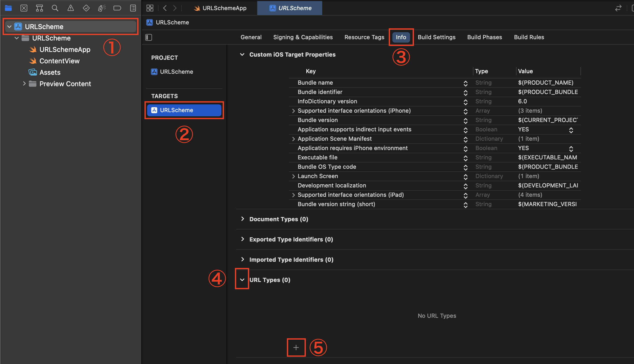Open the Debug navigator
Screen dimensions: 634x364
[102, 8]
